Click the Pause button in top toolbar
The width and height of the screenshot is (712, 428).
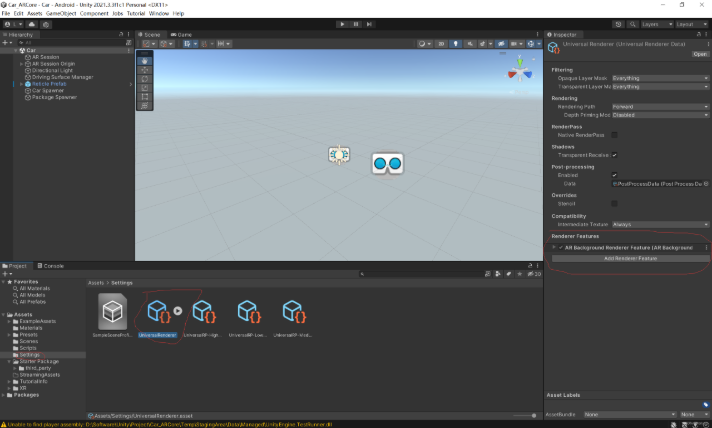(356, 24)
